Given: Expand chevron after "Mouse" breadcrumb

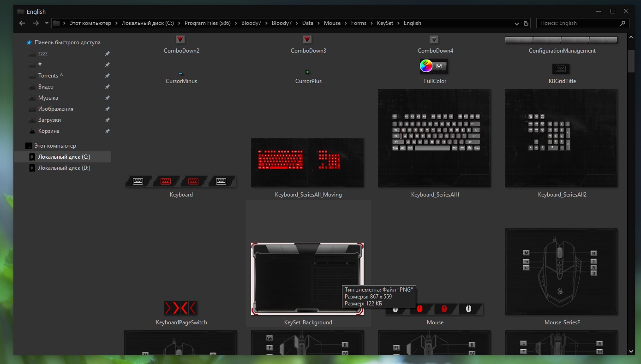Looking at the screenshot, I should click(x=346, y=23).
